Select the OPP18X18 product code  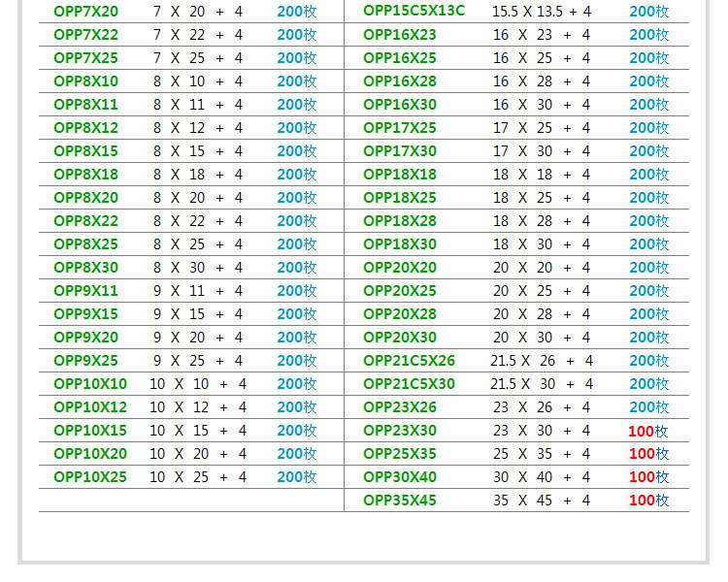(400, 175)
